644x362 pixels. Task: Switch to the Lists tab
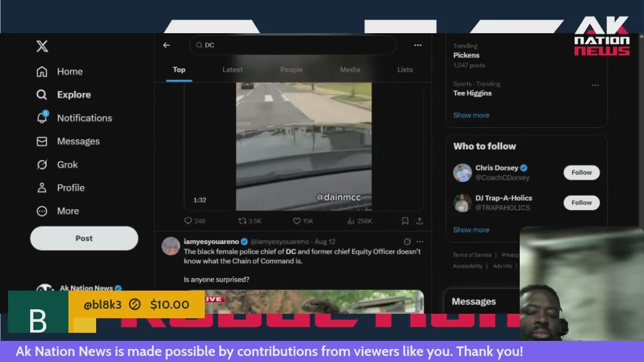click(405, 70)
